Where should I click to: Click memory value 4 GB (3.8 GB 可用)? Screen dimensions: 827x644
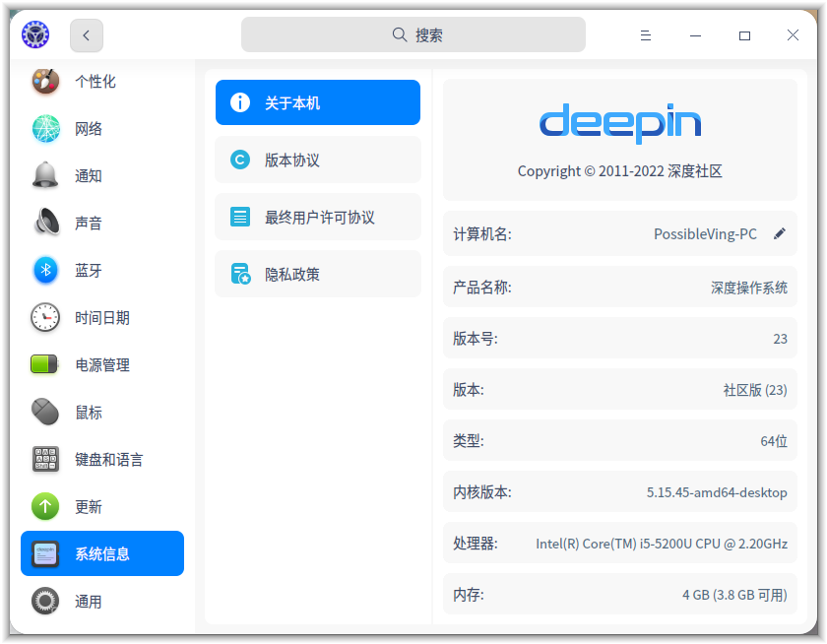click(x=734, y=595)
